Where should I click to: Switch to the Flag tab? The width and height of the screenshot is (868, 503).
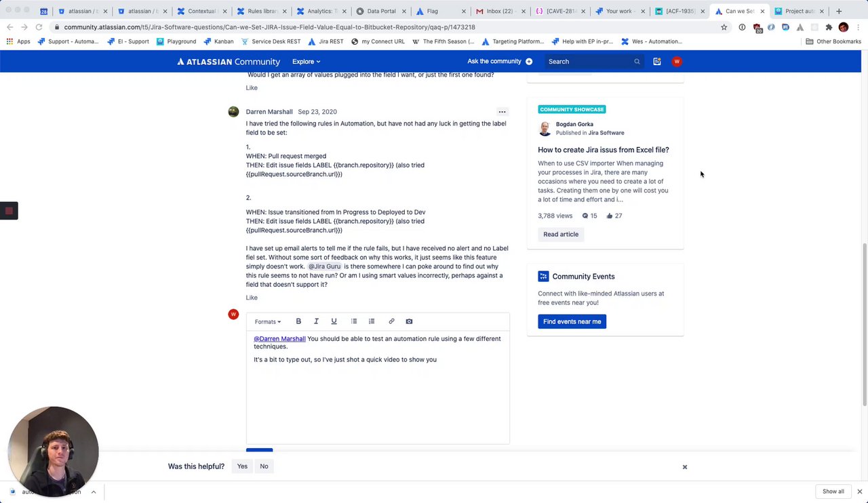coord(441,11)
